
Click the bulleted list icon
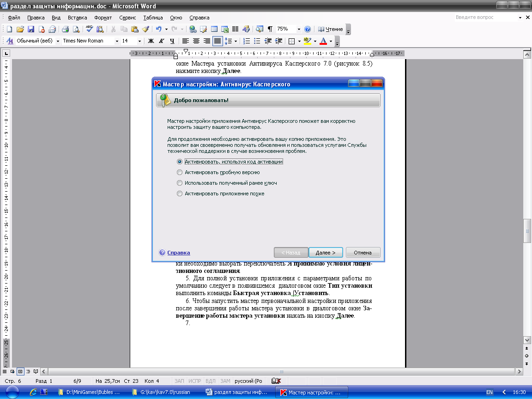(257, 41)
